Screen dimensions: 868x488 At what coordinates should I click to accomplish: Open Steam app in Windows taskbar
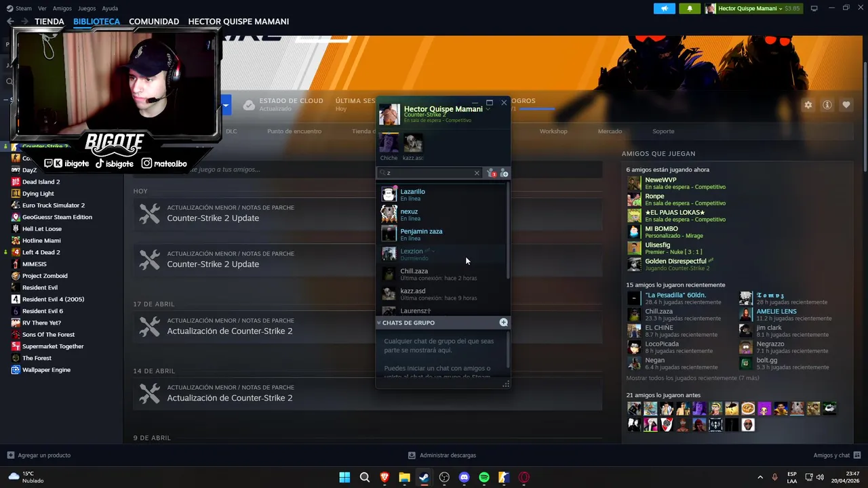(x=424, y=477)
